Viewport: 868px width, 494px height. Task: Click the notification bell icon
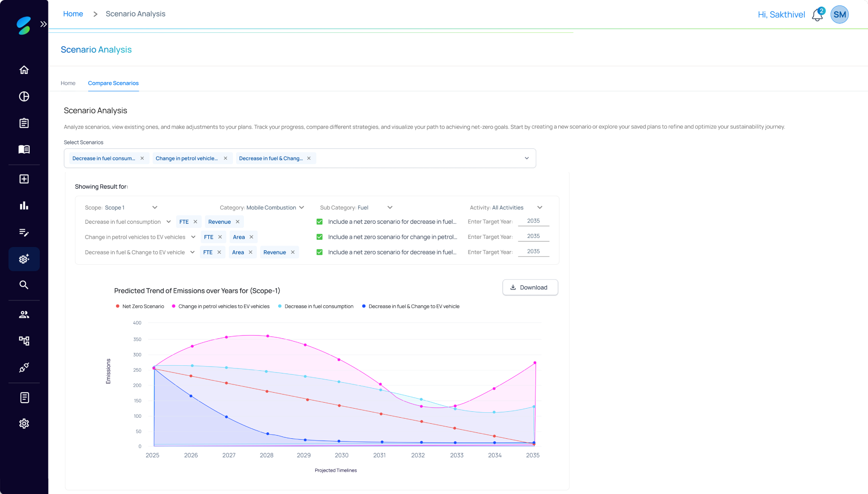click(817, 15)
